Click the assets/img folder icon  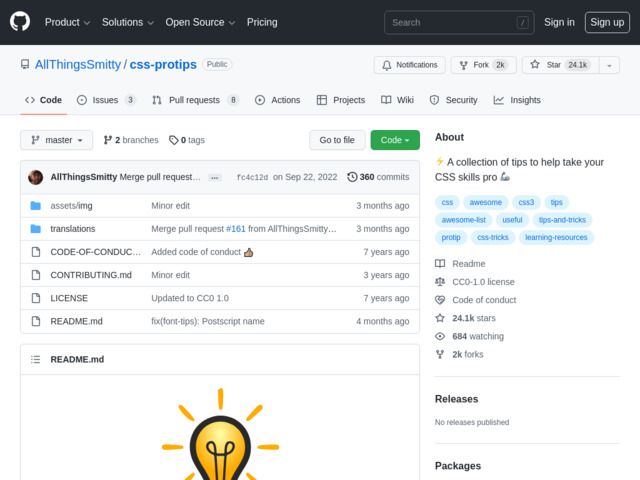36,206
